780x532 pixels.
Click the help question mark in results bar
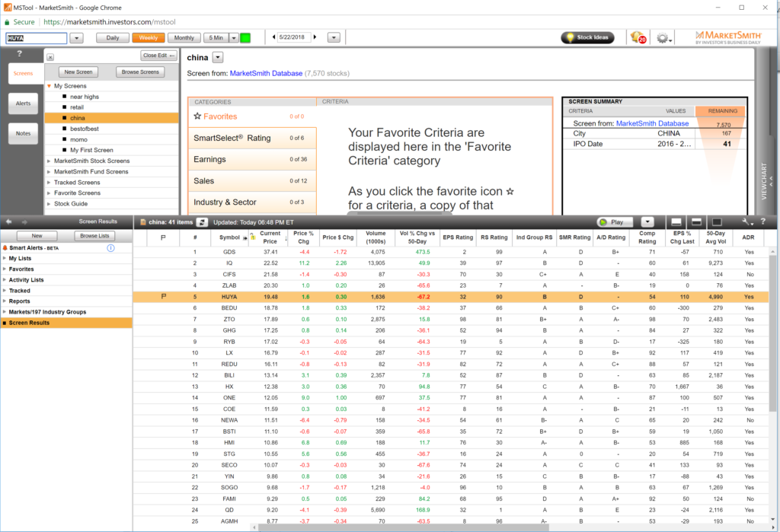763,221
